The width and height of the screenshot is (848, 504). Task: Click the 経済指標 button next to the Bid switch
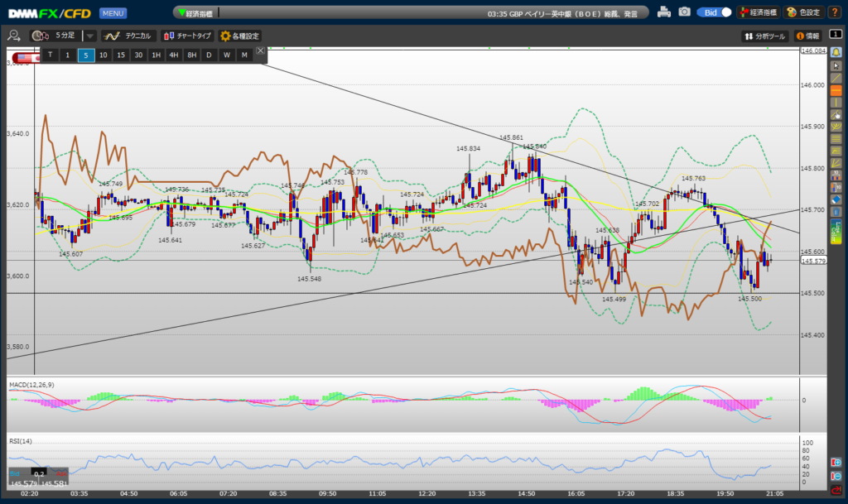click(x=758, y=12)
